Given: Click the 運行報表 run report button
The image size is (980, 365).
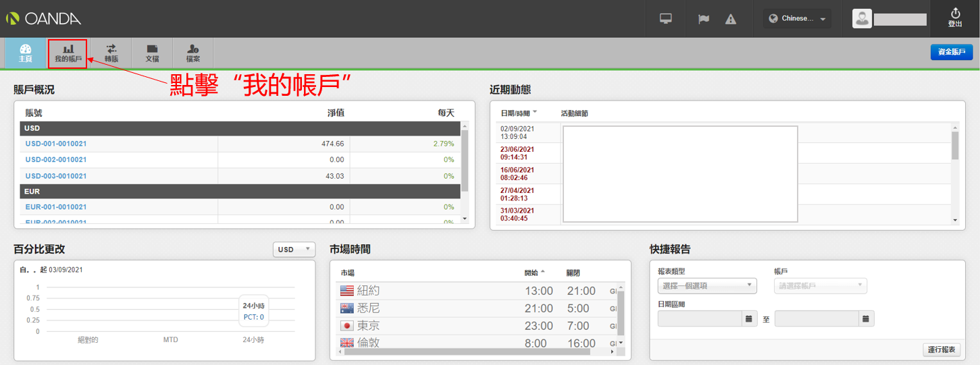Looking at the screenshot, I should pyautogui.click(x=942, y=349).
